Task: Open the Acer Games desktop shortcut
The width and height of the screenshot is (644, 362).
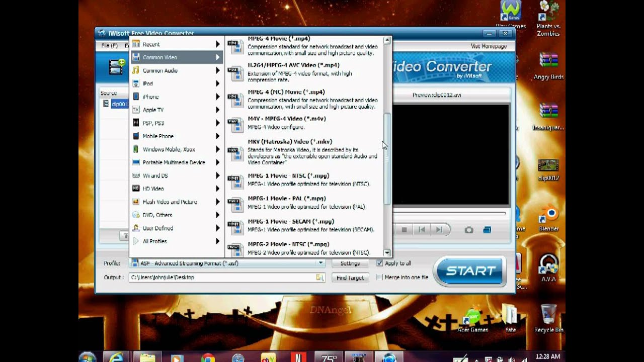Action: 472,319
